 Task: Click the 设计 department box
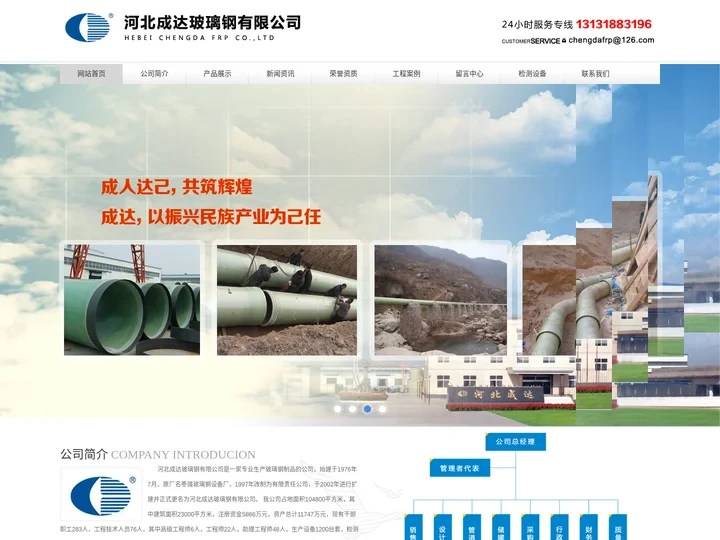tap(442, 528)
